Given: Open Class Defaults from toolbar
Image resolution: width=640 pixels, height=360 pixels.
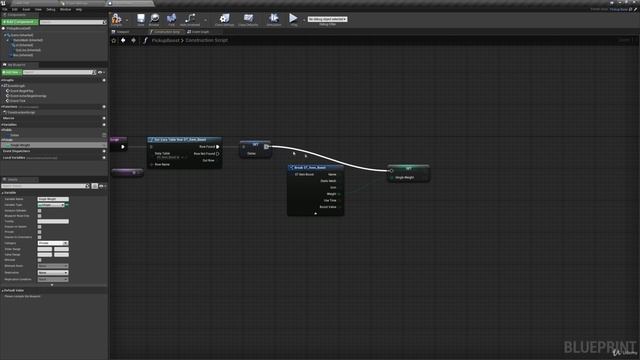Looking at the screenshot, I should point(248,18).
